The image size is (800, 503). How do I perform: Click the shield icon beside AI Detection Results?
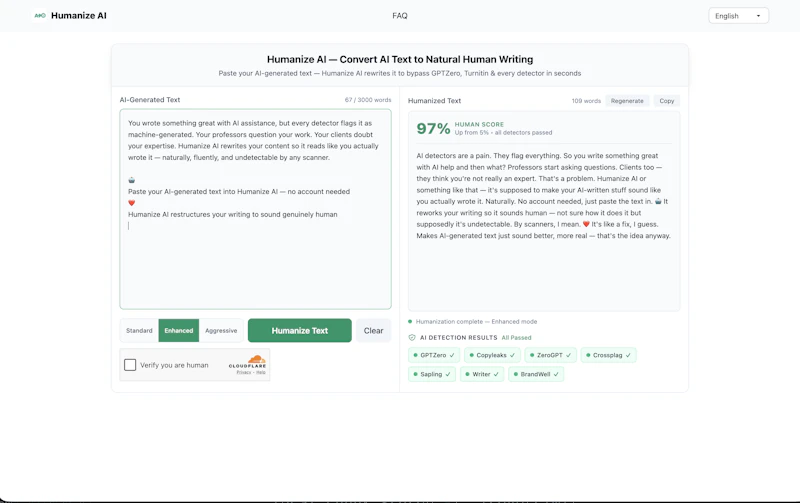click(x=412, y=338)
